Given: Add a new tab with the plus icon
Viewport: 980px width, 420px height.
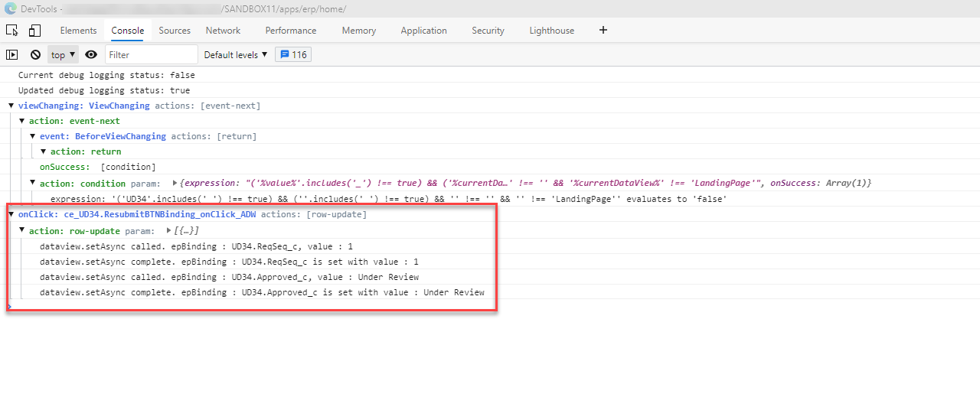Looking at the screenshot, I should 603,31.
